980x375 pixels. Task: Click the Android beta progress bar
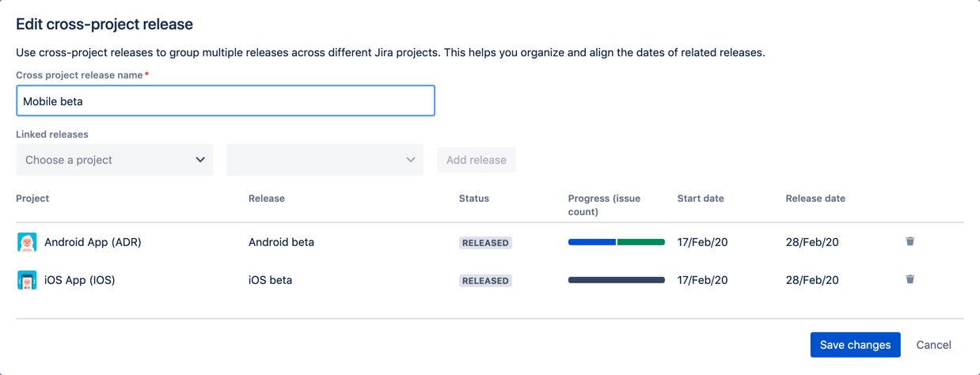617,242
